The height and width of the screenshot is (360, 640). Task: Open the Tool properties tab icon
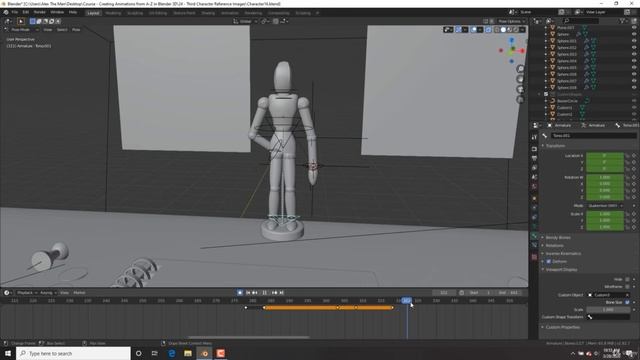pos(534,138)
